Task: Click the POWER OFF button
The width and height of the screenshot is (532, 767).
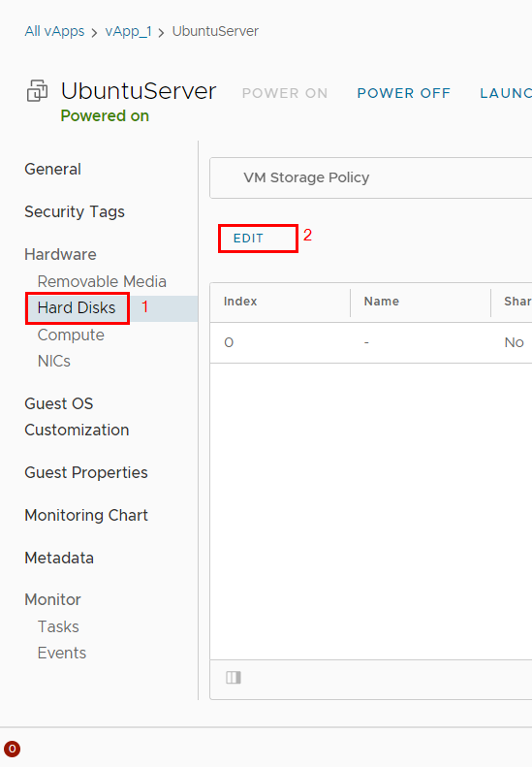Action: tap(404, 93)
